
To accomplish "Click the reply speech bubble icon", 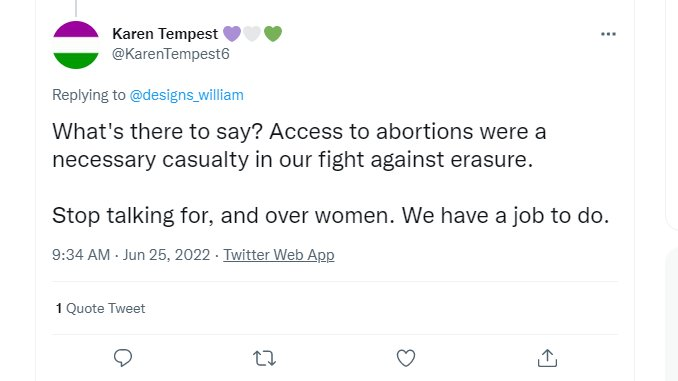I will [123, 358].
